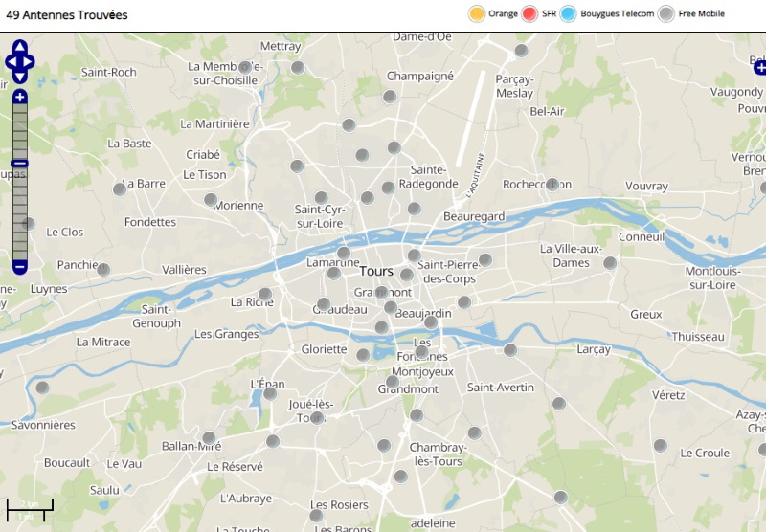This screenshot has width=766, height=532.
Task: Pan the map left with the arrow
Action: click(11, 62)
